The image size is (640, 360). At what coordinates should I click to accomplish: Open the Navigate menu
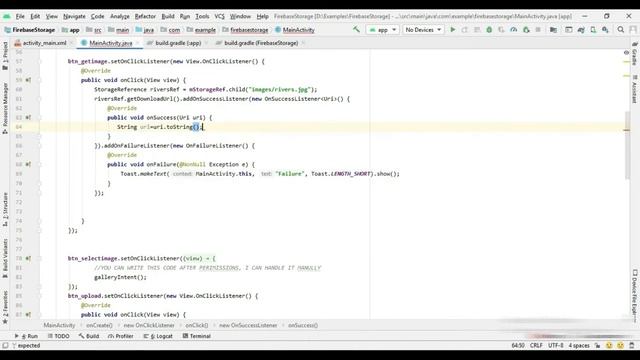pyautogui.click(x=74, y=16)
